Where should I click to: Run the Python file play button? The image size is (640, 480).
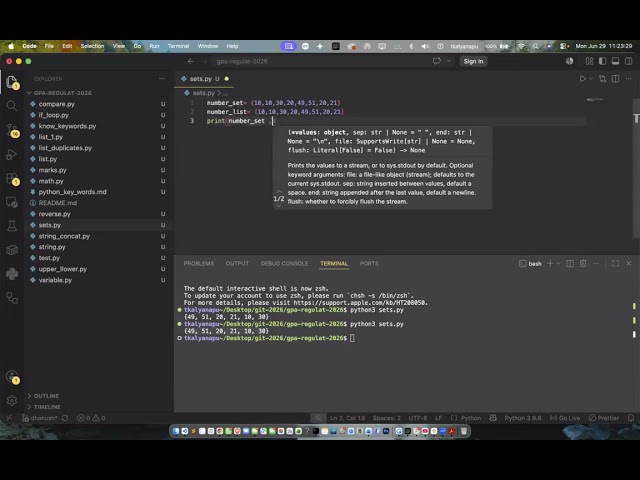pos(583,79)
